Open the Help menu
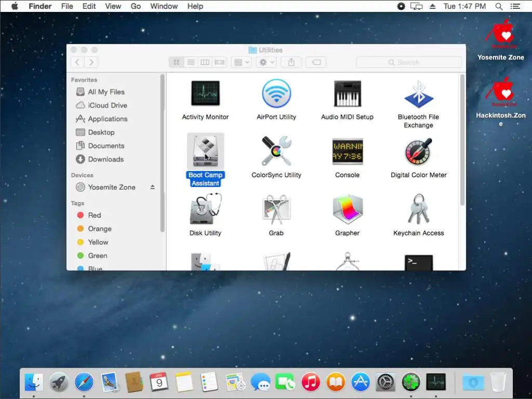The image size is (532, 399). pyautogui.click(x=195, y=6)
